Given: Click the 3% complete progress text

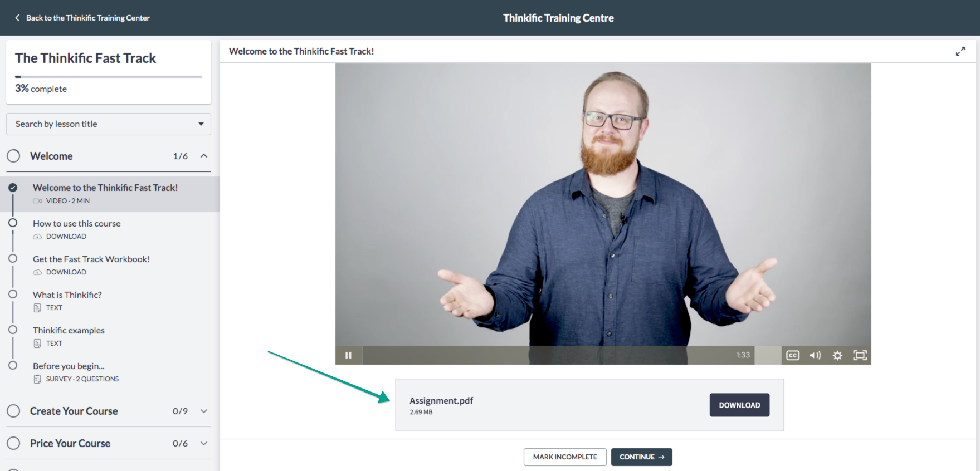Looking at the screenshot, I should point(41,89).
